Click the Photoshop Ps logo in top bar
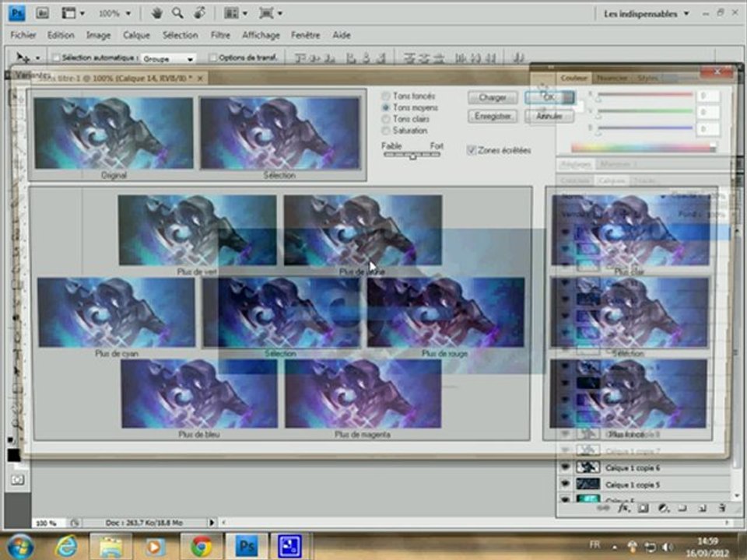 (x=17, y=13)
